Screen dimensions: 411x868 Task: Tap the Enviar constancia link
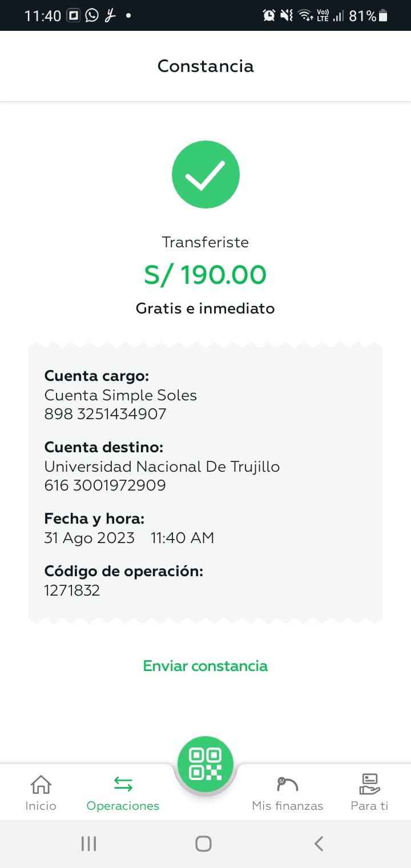click(x=205, y=666)
